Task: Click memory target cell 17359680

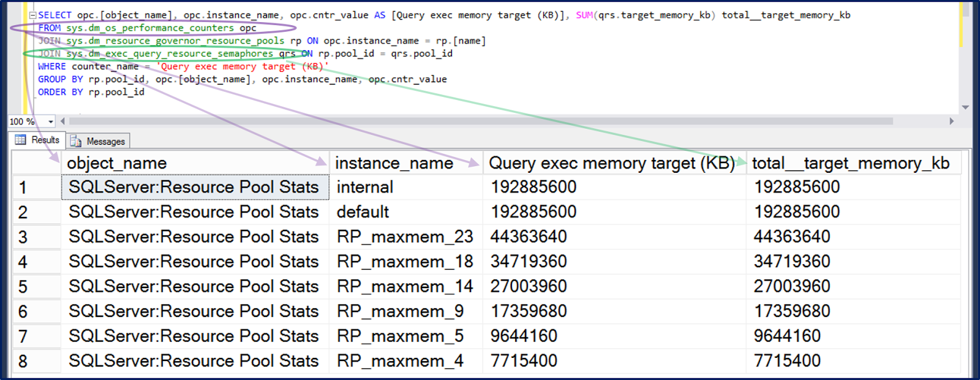Action: coord(614,311)
